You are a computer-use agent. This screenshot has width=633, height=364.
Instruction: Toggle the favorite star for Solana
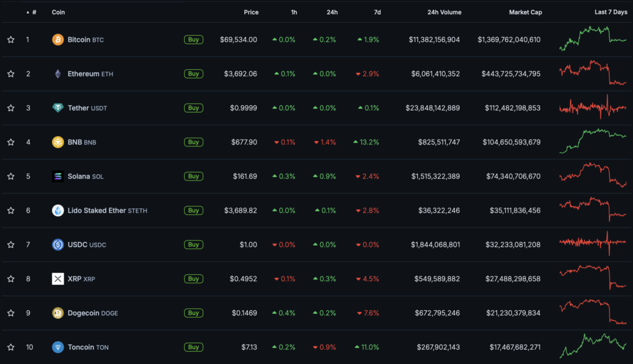[11, 176]
